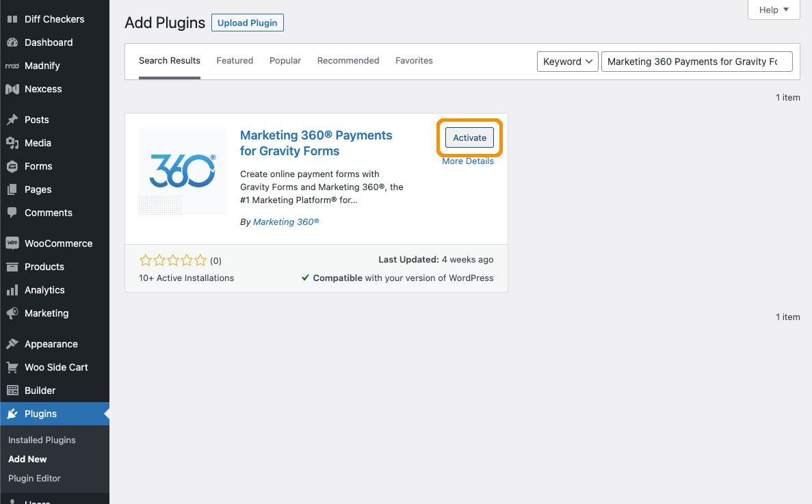The width and height of the screenshot is (812, 504).
Task: Click the Media library icon
Action: [x=12, y=143]
